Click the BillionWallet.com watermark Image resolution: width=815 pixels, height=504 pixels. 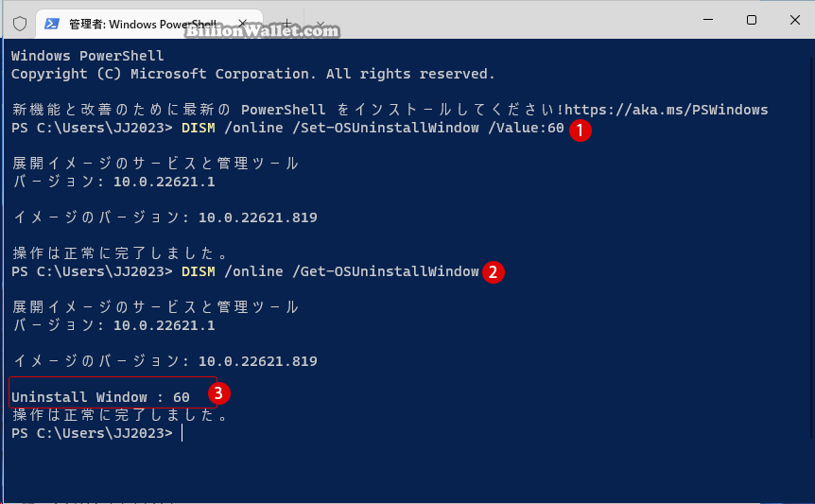(262, 30)
